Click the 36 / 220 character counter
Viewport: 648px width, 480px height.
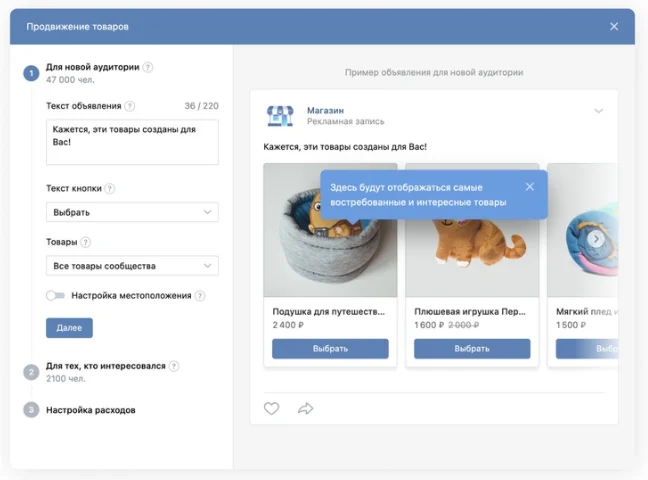click(x=201, y=106)
